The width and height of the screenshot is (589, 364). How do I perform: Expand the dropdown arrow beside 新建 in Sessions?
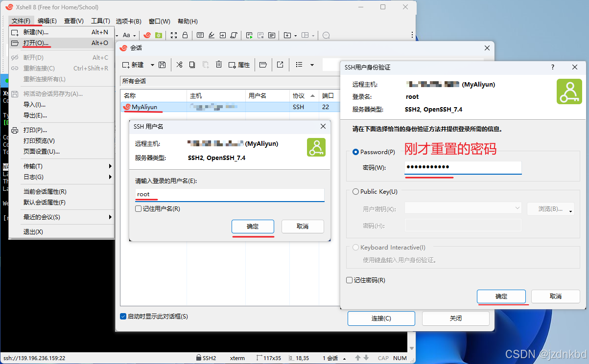[x=152, y=65]
